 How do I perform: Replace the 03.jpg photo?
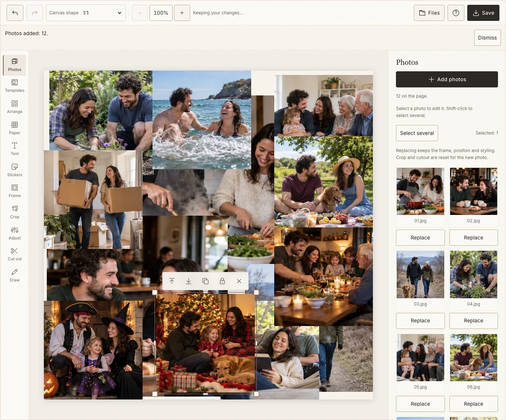420,321
